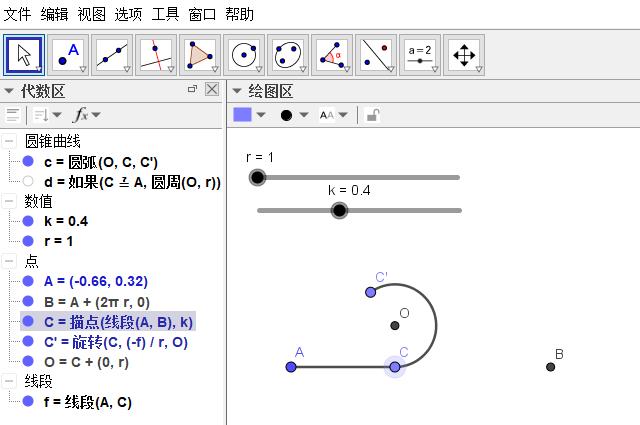Image resolution: width=640 pixels, height=425 pixels.
Task: Select the Polygon tool
Action: click(x=200, y=55)
